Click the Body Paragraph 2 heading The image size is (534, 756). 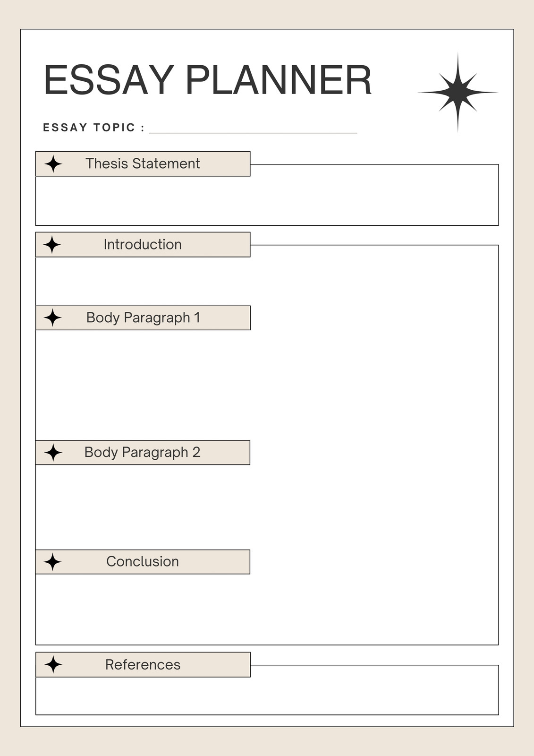143,452
